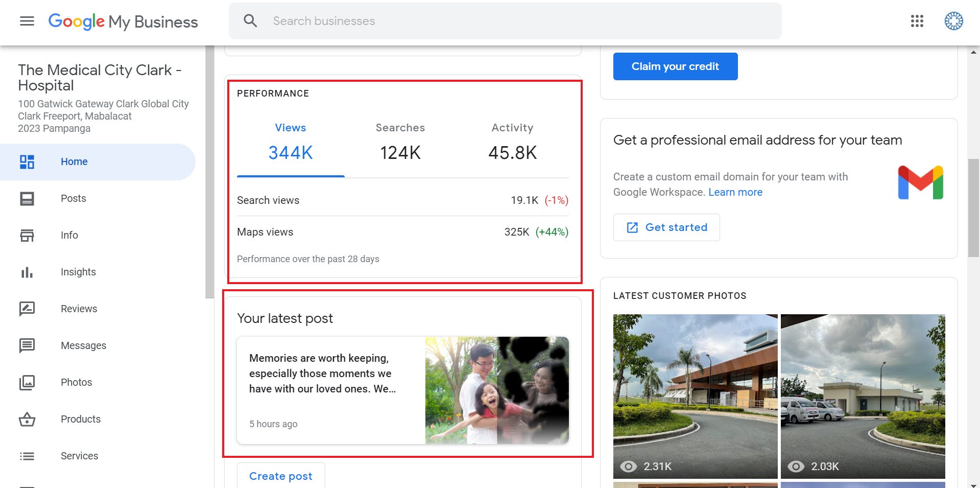Click the Products basket icon

click(27, 420)
